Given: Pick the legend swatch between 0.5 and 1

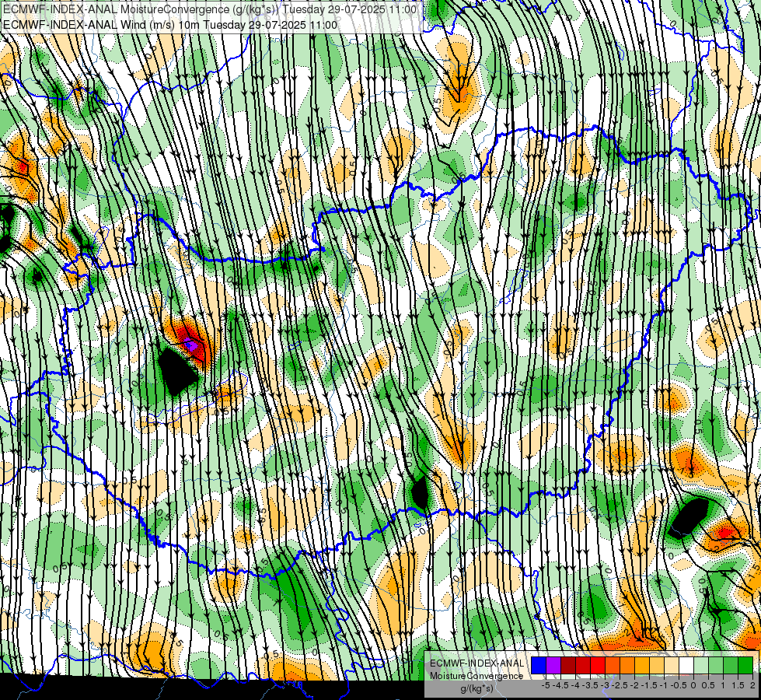Looking at the screenshot, I should click(x=716, y=665).
